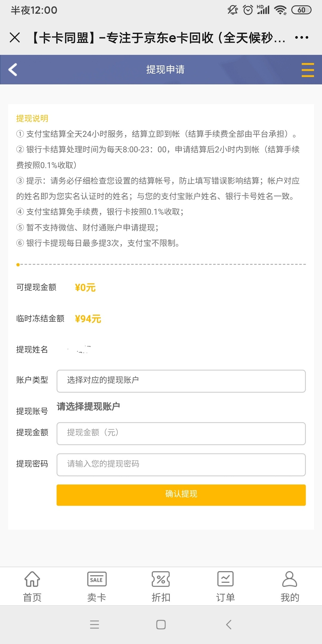Expand the 账户类型 account selector
The image size is (322, 644).
point(181,381)
